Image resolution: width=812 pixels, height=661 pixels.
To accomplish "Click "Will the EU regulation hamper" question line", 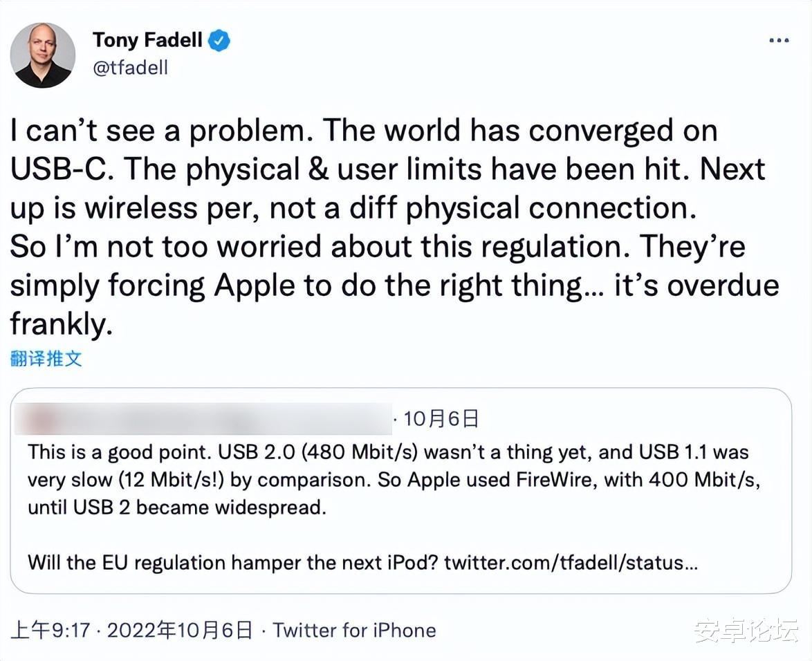I will pyautogui.click(x=232, y=562).
